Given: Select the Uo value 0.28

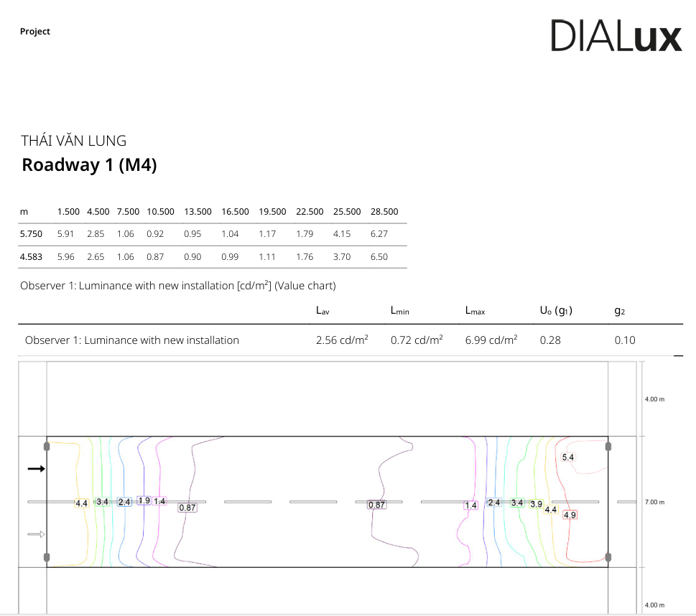Looking at the screenshot, I should 550,340.
